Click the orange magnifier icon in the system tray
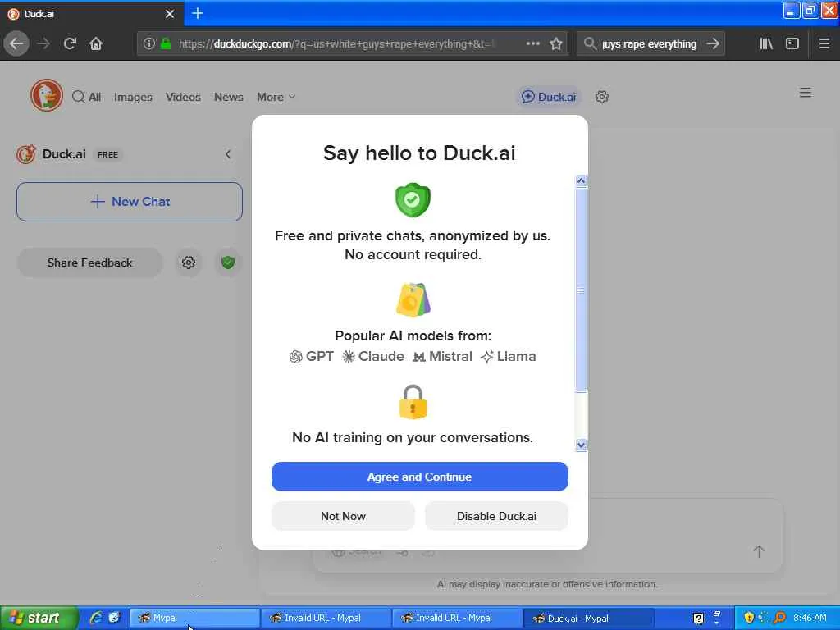Screen dimensions: 840x630 tap(780, 618)
